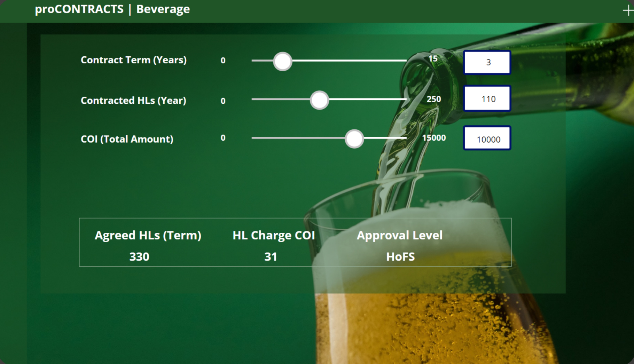This screenshot has width=634, height=364.
Task: Click the Contracted HLs slider handle
Action: 319,100
